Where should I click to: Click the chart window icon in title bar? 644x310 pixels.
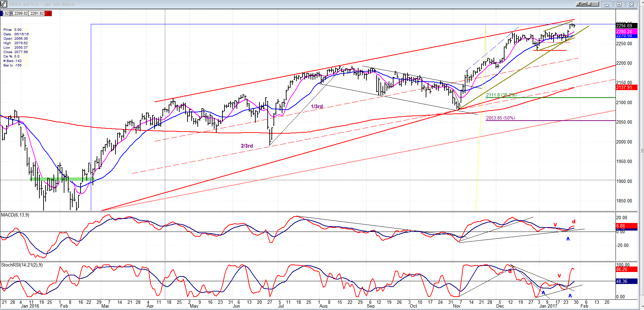coord(4,4)
